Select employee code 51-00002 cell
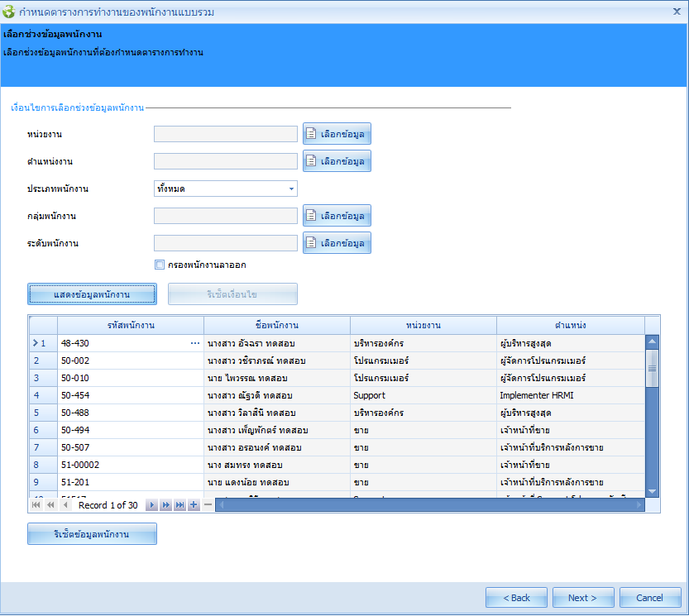689x616 pixels. (131, 465)
